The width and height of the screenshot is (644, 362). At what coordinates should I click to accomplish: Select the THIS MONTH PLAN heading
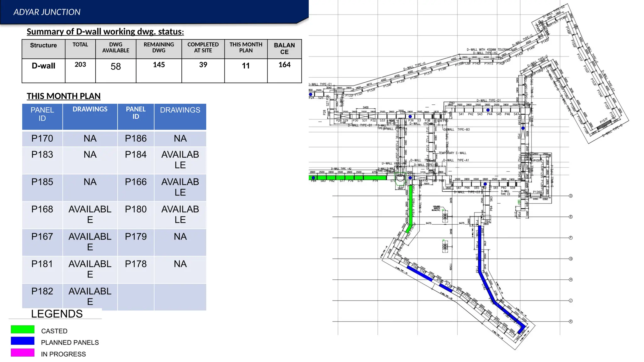click(64, 96)
